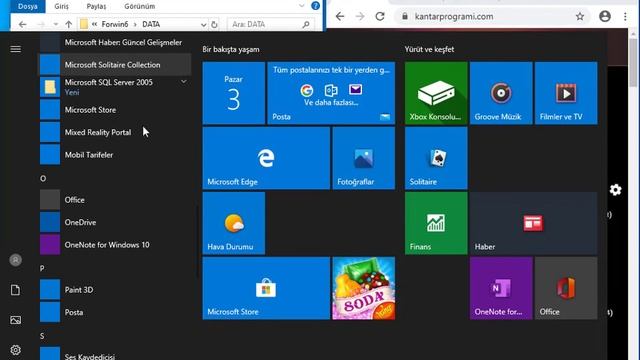The image size is (640, 360).
Task: Open the Finans tile
Action: tap(436, 223)
